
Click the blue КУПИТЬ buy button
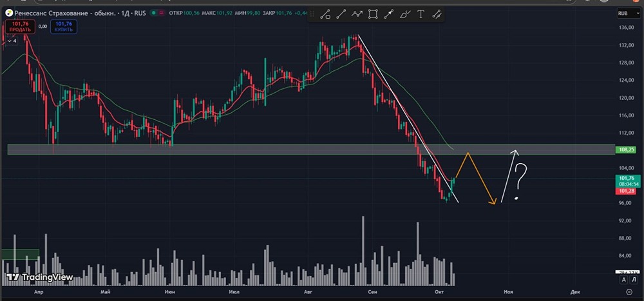pos(64,26)
